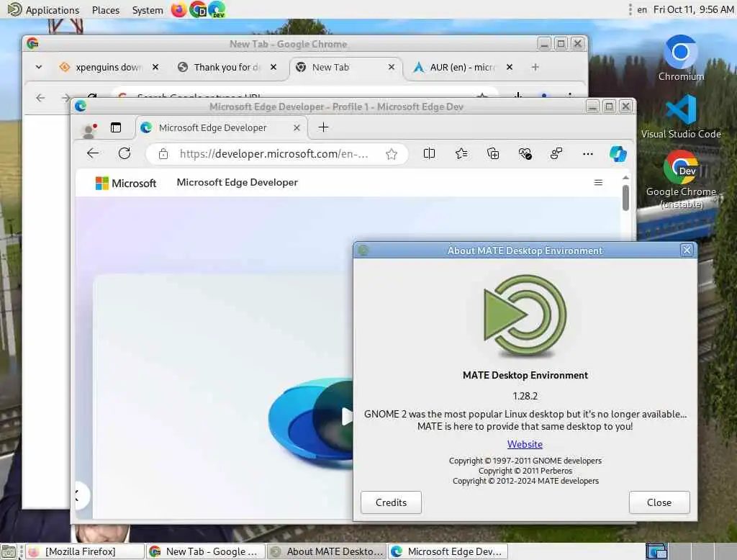
Task: View site information lock icon in Edge
Action: [x=163, y=154]
